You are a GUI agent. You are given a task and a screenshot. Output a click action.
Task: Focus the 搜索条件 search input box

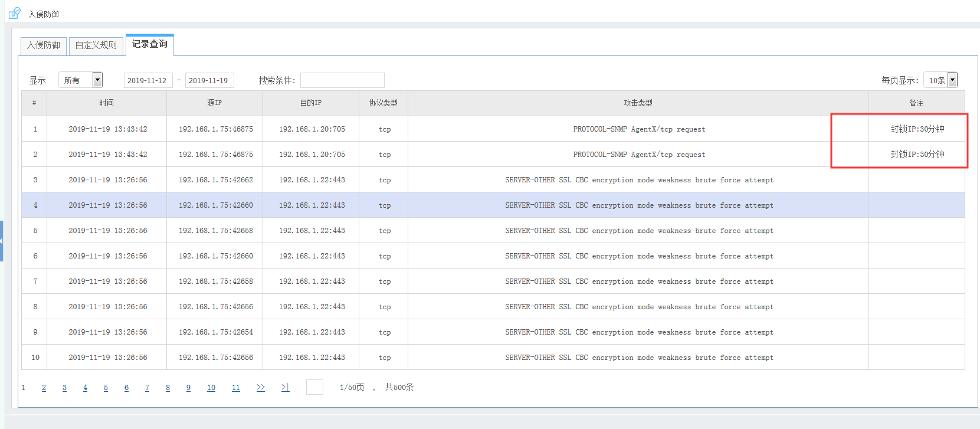click(342, 80)
